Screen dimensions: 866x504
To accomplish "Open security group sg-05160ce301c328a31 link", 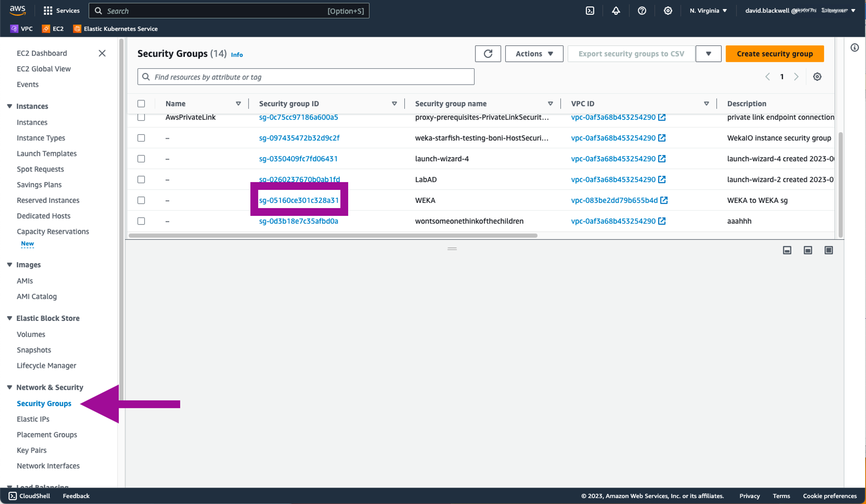I will pos(299,200).
